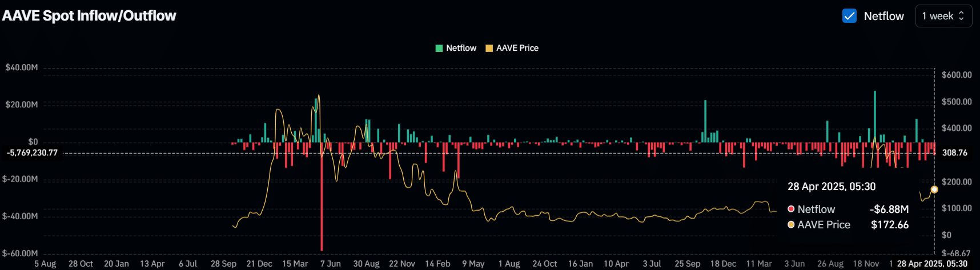The height and width of the screenshot is (270, 980).
Task: Click the 10 Apr date label
Action: [616, 264]
